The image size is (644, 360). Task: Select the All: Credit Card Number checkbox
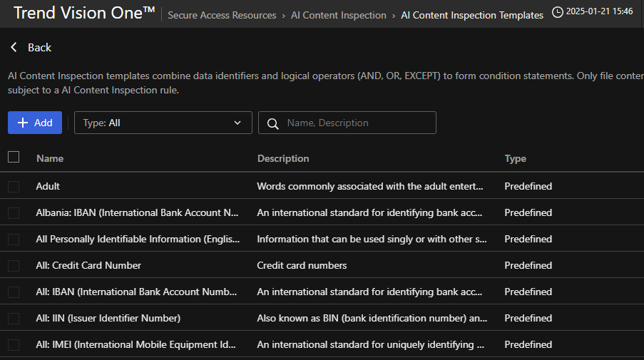click(x=14, y=265)
